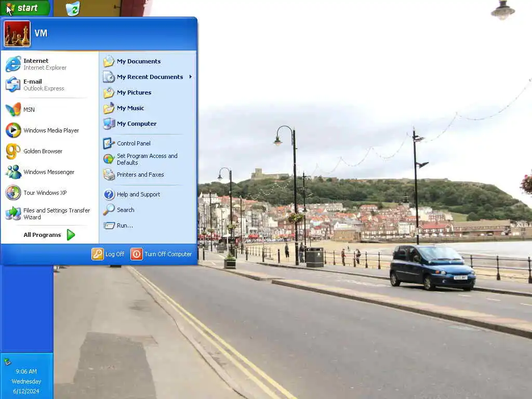Image resolution: width=532 pixels, height=399 pixels.
Task: Click the My Pictures label
Action: tap(135, 92)
